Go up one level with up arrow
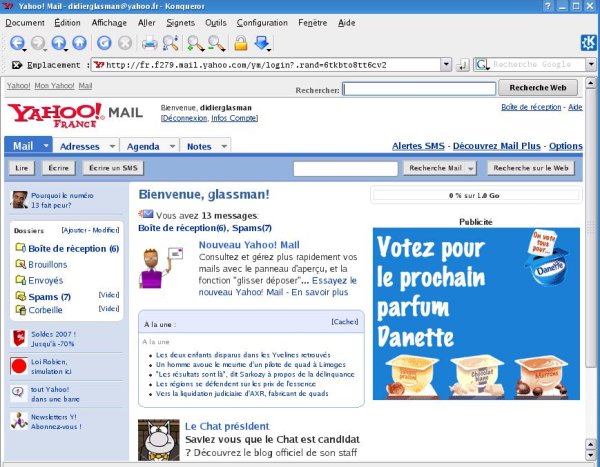 point(59,43)
